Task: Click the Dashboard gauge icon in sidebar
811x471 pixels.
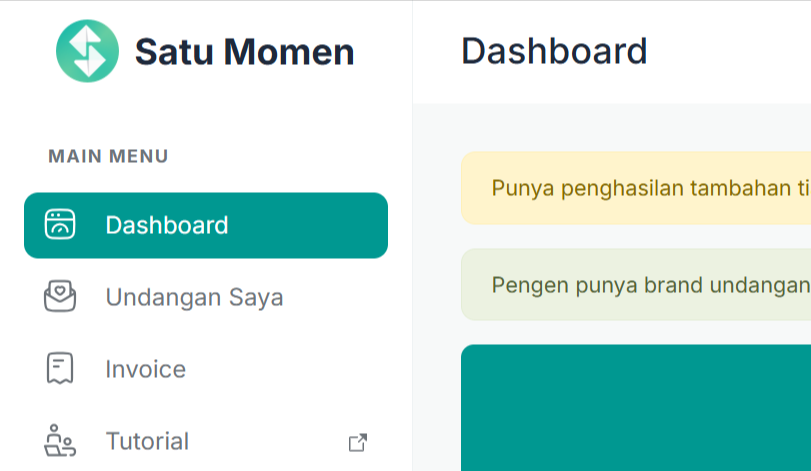Action: [60, 225]
